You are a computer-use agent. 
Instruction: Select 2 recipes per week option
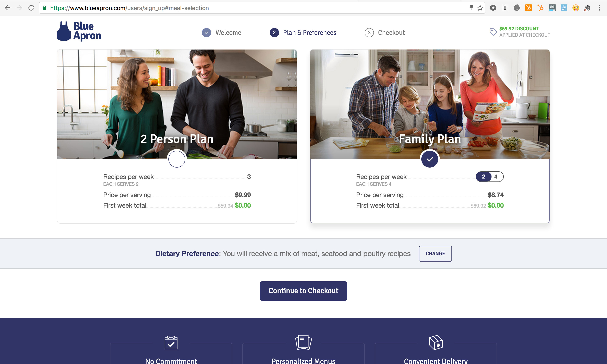484,177
